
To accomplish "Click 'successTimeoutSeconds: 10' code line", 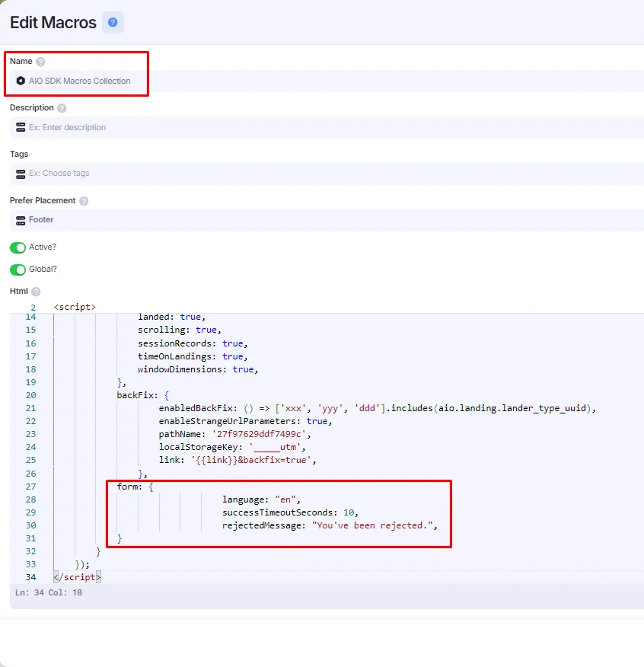I will click(x=290, y=512).
